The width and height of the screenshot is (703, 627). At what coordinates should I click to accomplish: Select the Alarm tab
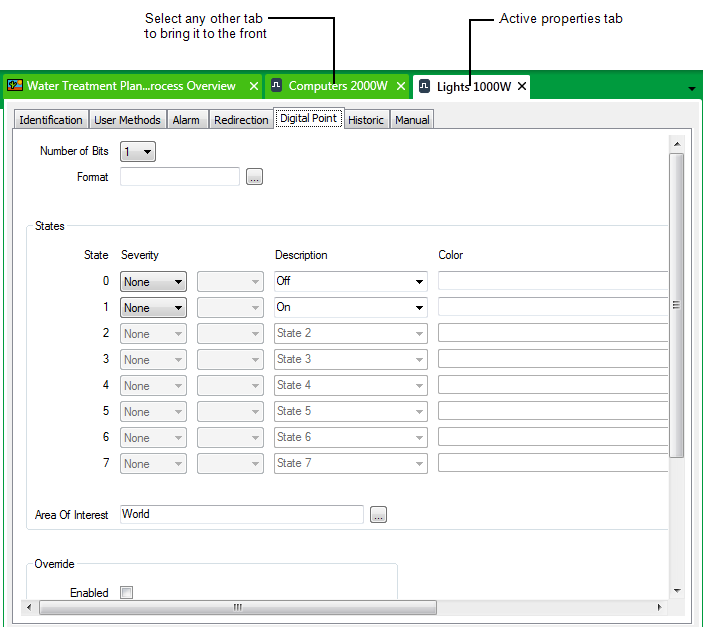186,120
